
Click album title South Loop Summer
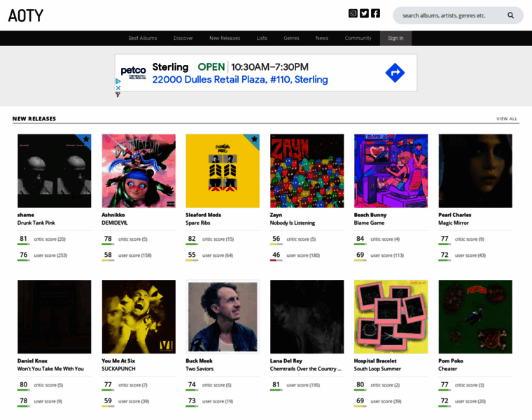(377, 369)
